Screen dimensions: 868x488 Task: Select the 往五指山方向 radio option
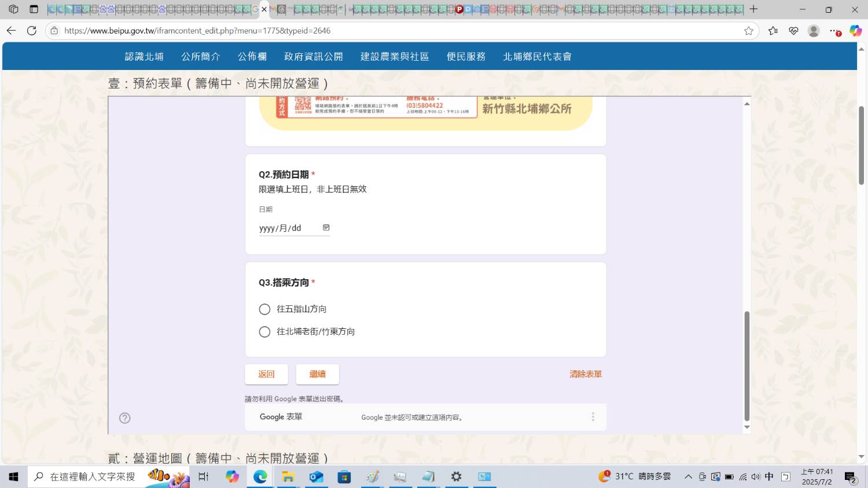click(x=264, y=309)
